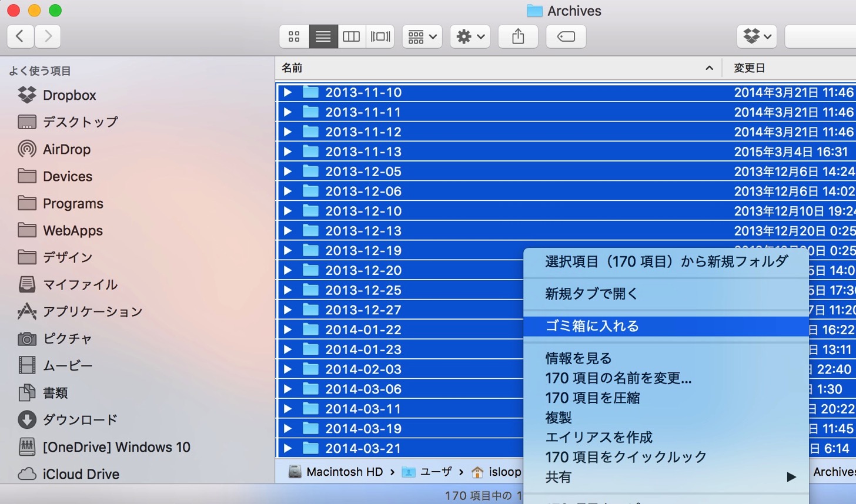
Task: Open the Dropbox toolbar dropdown
Action: pyautogui.click(x=757, y=36)
